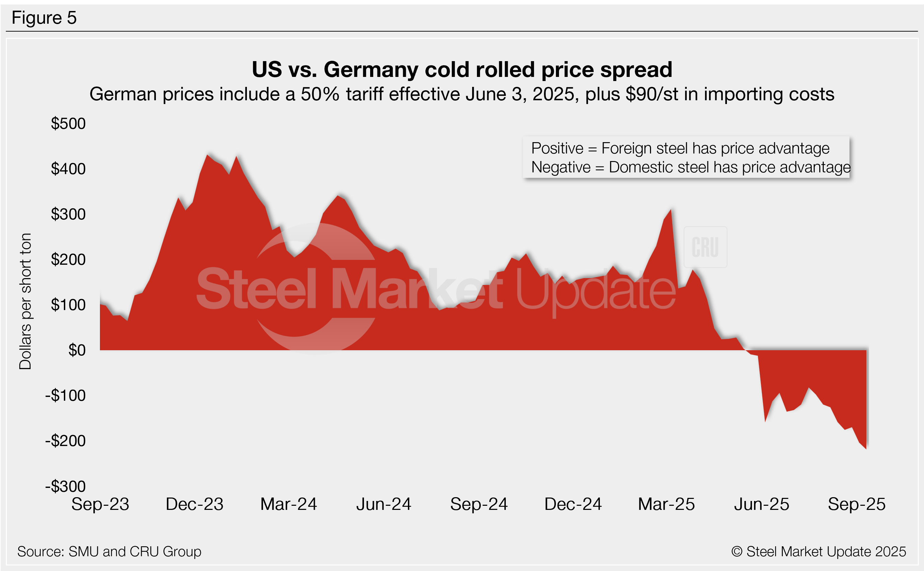Click the Mar-25 x-axis label
Screen dimensions: 924x571
pyautogui.click(x=666, y=504)
